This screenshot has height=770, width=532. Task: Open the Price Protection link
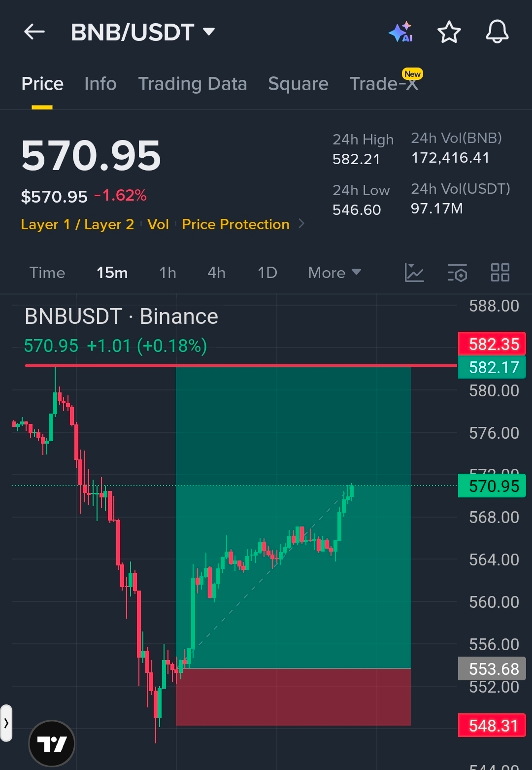pos(235,224)
